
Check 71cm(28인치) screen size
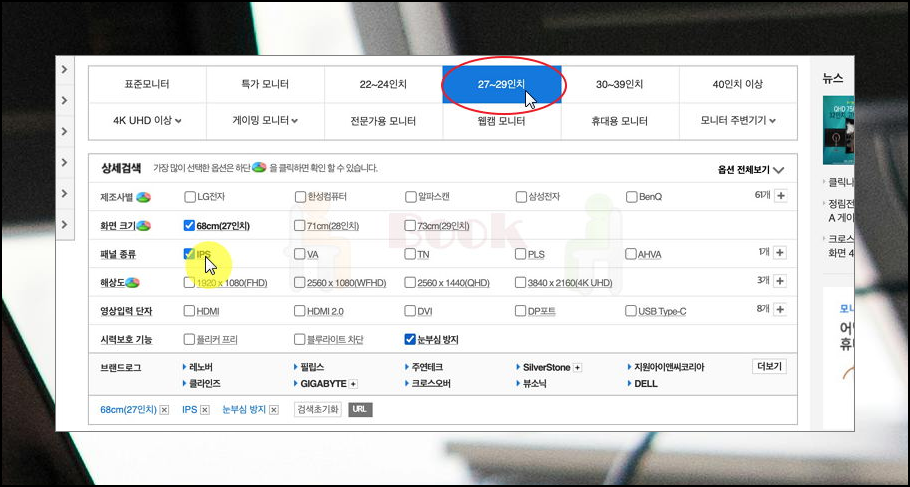tap(299, 225)
